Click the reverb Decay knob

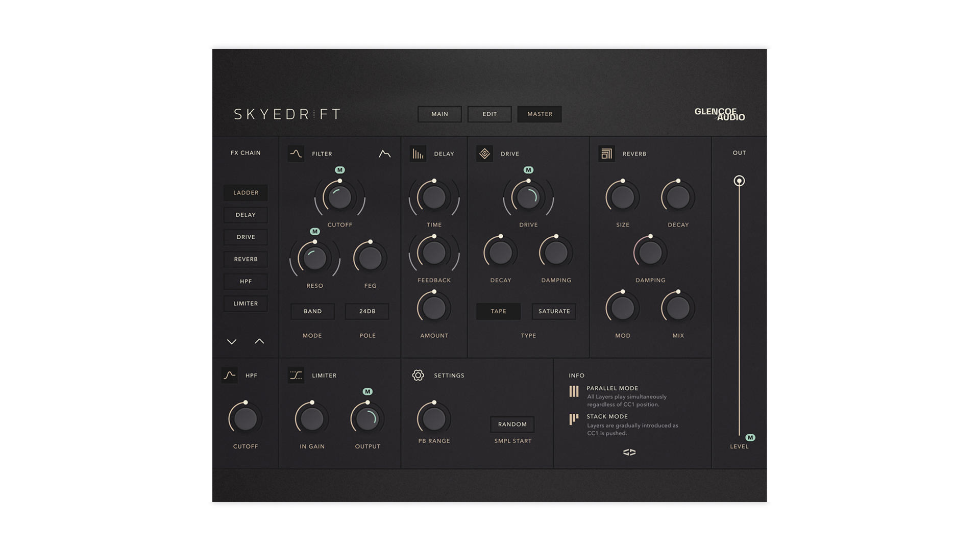coord(678,197)
